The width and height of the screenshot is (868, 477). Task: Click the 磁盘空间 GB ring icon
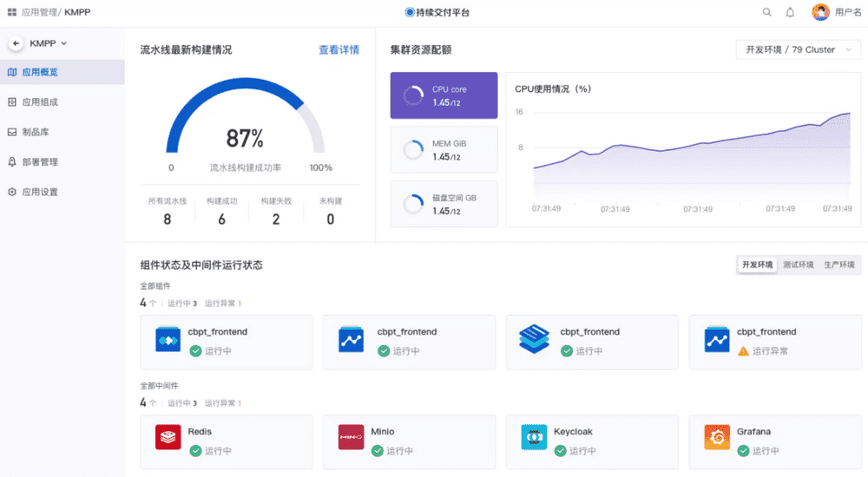[413, 204]
